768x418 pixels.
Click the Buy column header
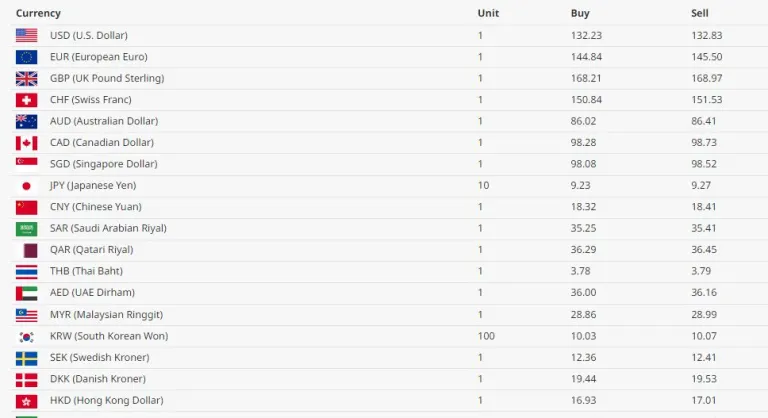(580, 13)
